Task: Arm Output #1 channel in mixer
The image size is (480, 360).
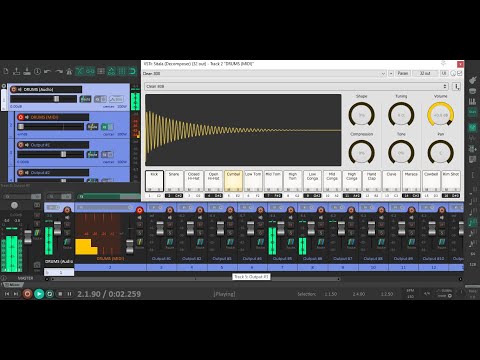Action: (x=170, y=210)
